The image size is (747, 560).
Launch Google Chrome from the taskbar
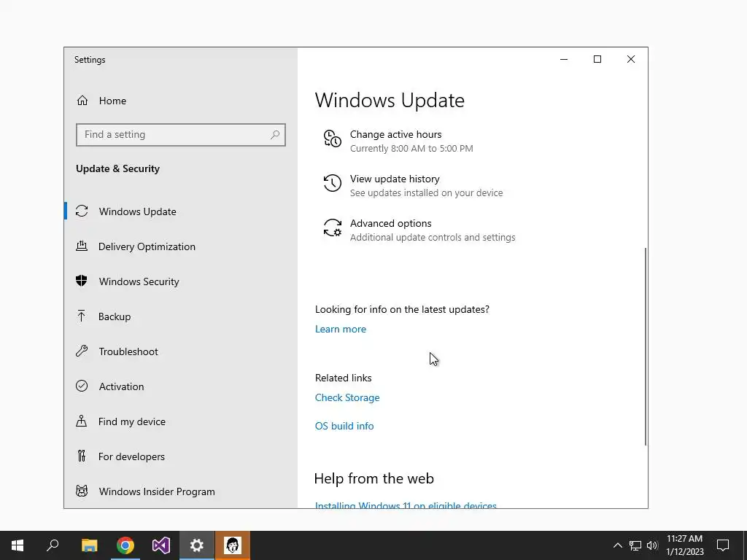point(125,545)
